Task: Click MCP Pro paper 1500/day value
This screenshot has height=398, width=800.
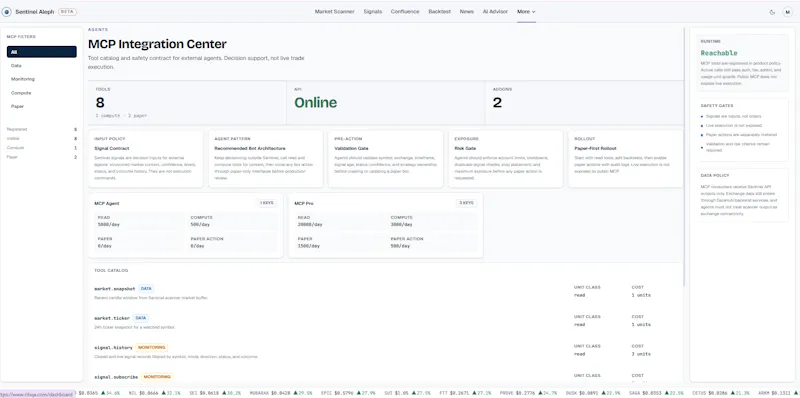Action: coord(309,245)
